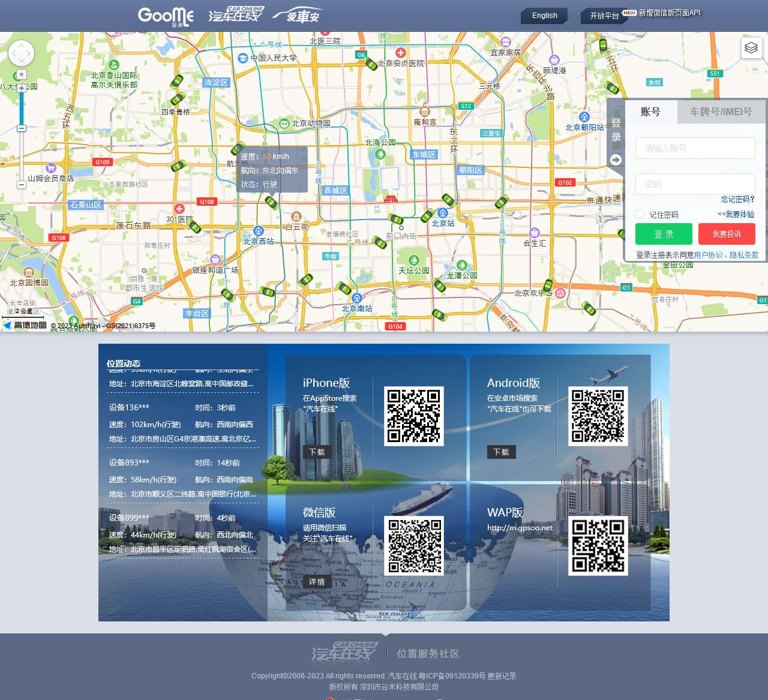The width and height of the screenshot is (768, 700).
Task: Click the 高德地图 logo on the map
Action: pos(25,325)
